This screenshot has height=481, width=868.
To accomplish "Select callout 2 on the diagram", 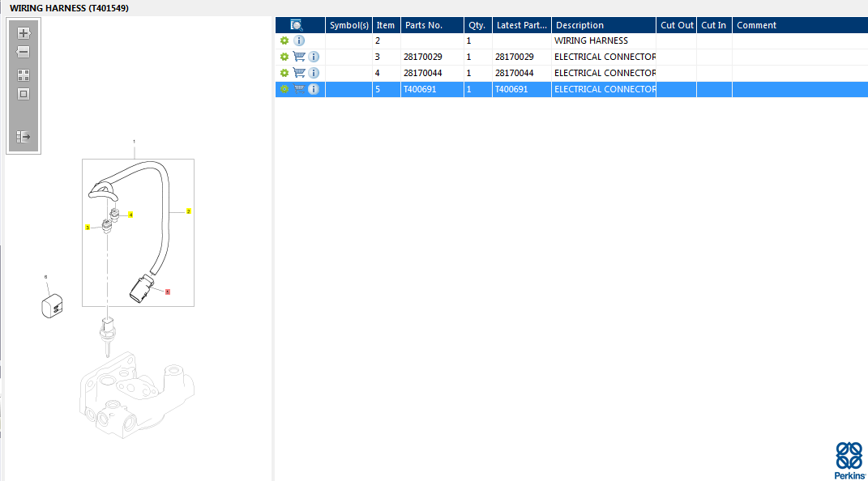I will pos(188,211).
